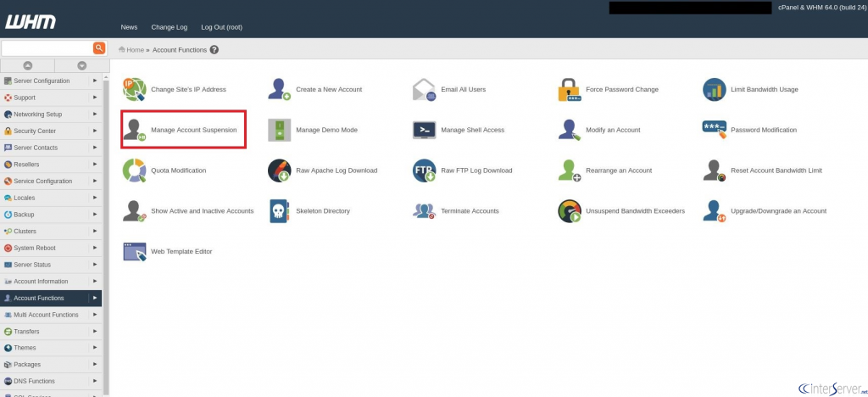Screen dimensions: 868x397
Task: Open the Quota Modification donut icon
Action: (134, 171)
